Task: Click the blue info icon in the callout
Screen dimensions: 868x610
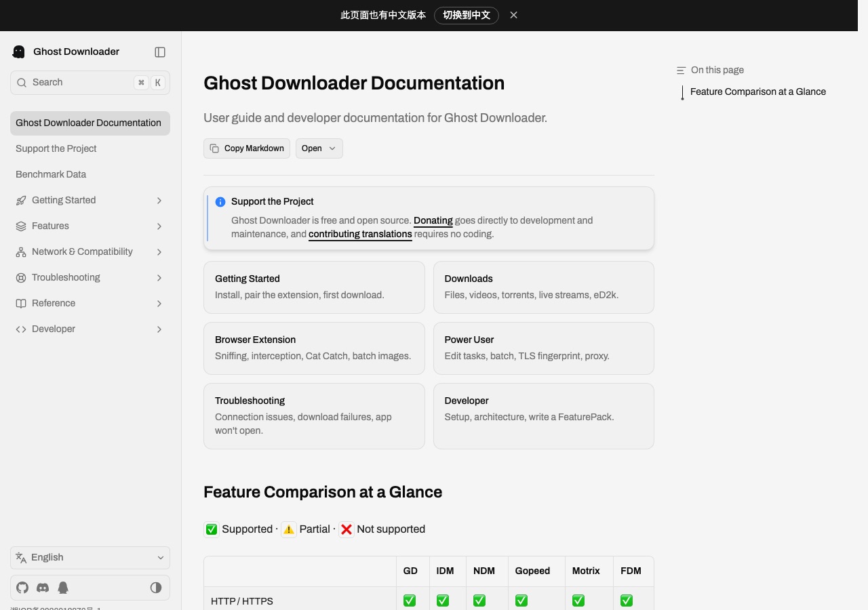Action: click(x=220, y=201)
